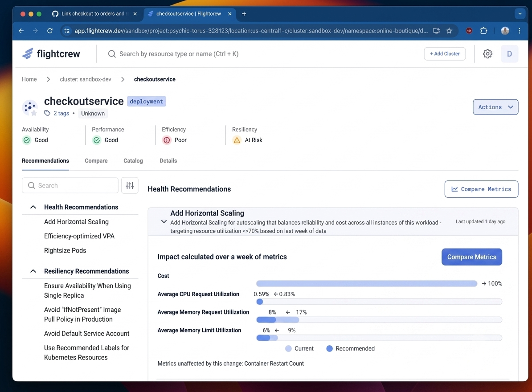Screen dimensions: 532x392
Task: Open the Chrome profile avatar
Action: coord(505,31)
